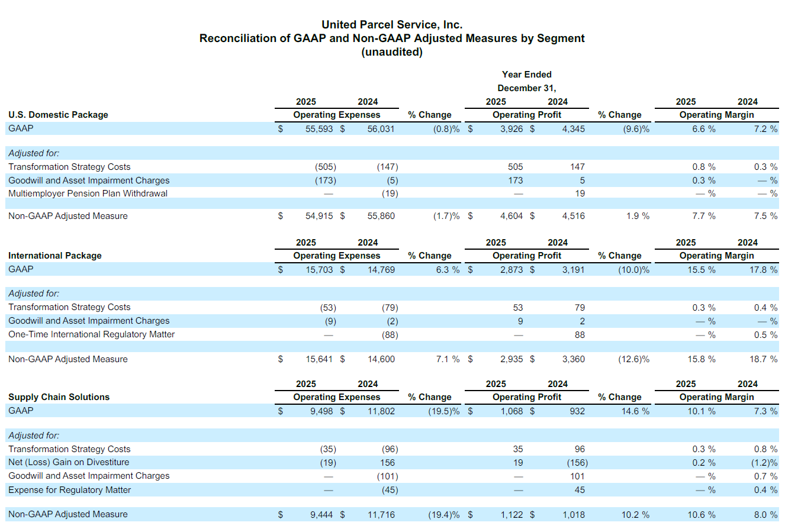Select the (19.5)% change cell
Image resolution: width=785 pixels, height=532 pixels.
[x=443, y=411]
